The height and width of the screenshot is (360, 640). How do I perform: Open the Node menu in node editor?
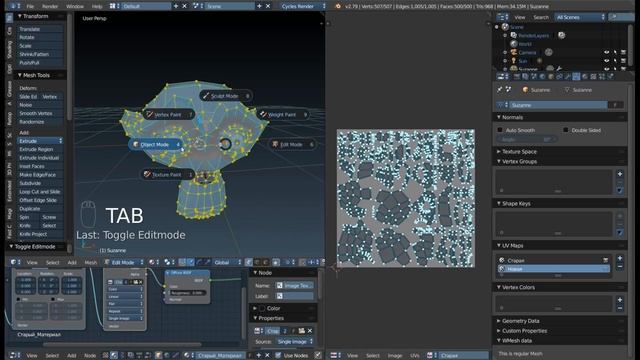[x=90, y=356]
